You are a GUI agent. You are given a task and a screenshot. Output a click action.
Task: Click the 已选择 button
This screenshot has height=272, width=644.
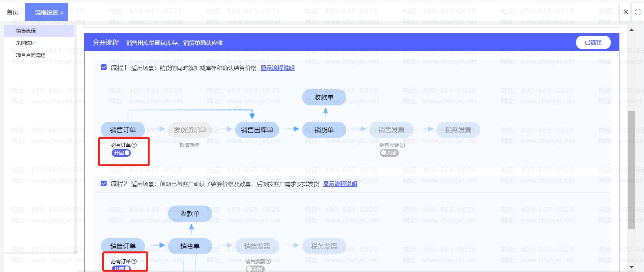click(x=593, y=42)
